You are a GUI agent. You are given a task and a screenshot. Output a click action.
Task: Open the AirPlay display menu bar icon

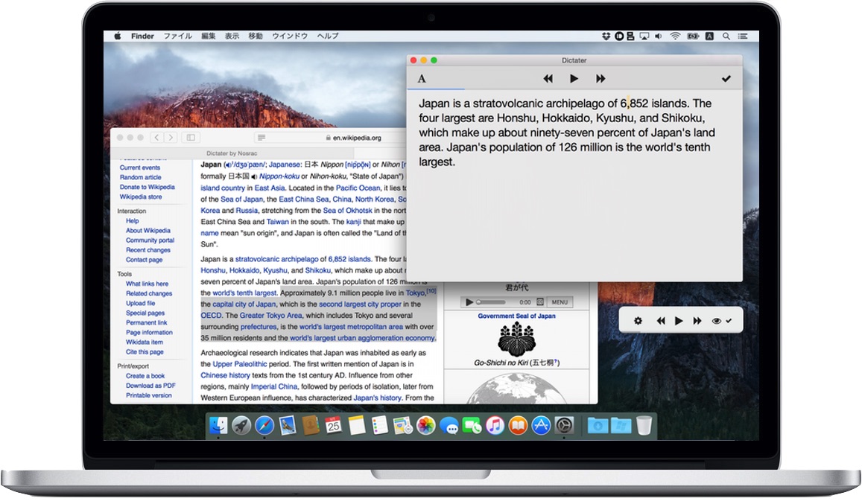tap(644, 36)
